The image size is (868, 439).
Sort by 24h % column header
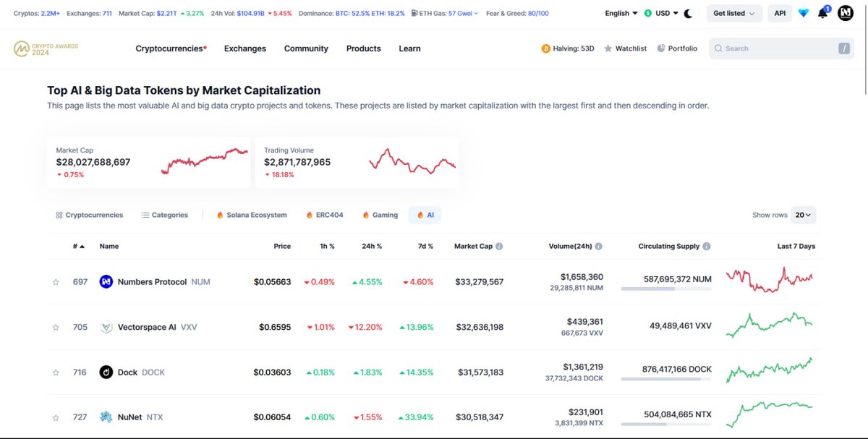pyautogui.click(x=372, y=246)
